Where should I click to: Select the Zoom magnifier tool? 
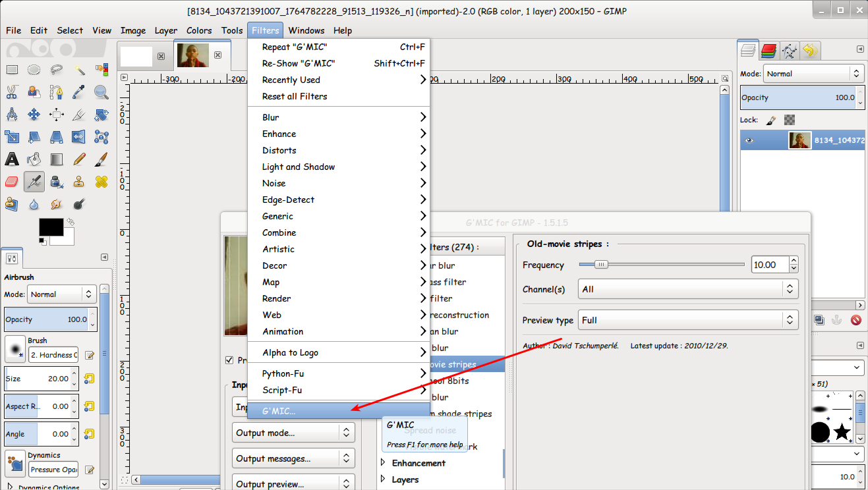pos(101,92)
